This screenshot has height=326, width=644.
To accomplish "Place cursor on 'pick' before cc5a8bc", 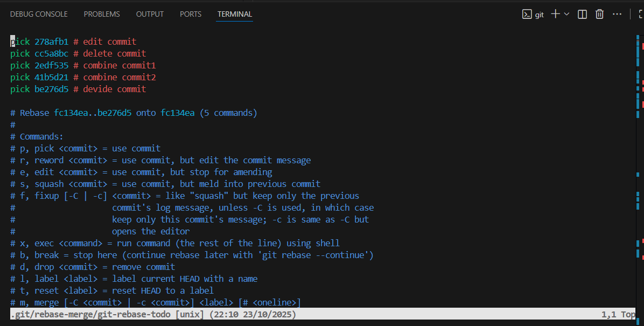I will [x=20, y=53].
